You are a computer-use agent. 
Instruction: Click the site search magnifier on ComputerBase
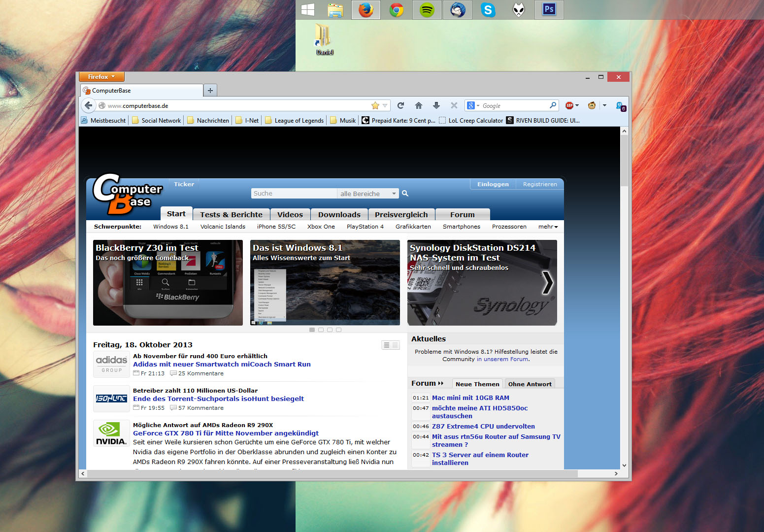405,194
